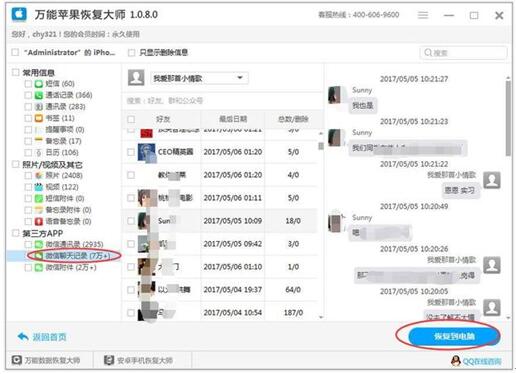This screenshot has width=516, height=374.
Task: Click the WeChat contacts 微信通讯录 (2935) icon
Action: pos(39,244)
